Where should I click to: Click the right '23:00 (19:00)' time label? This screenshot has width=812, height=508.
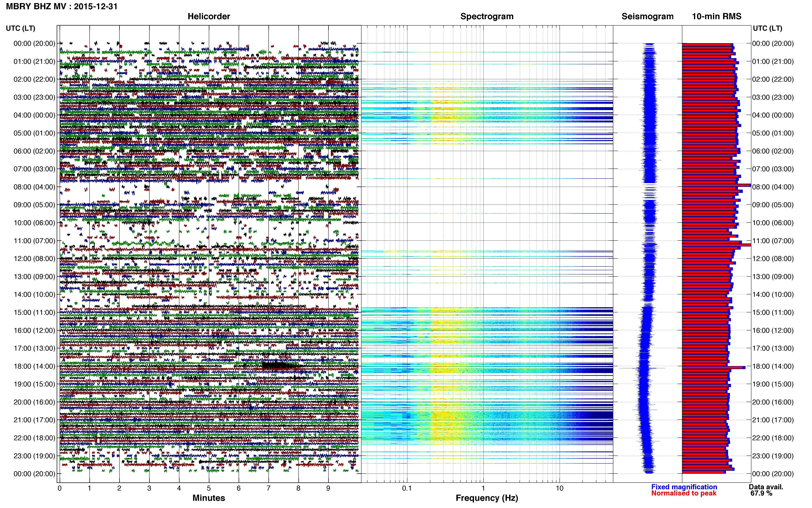click(773, 456)
